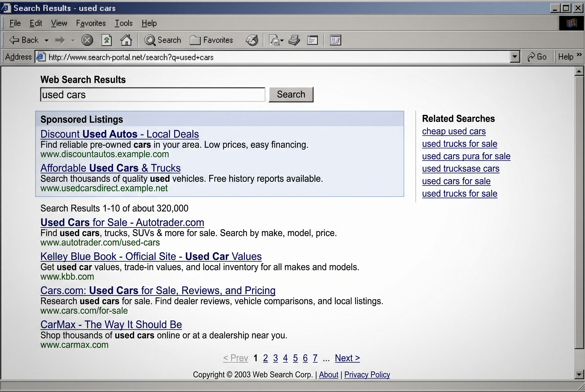
Task: Click the Windows logo throbber icon
Action: (572, 23)
